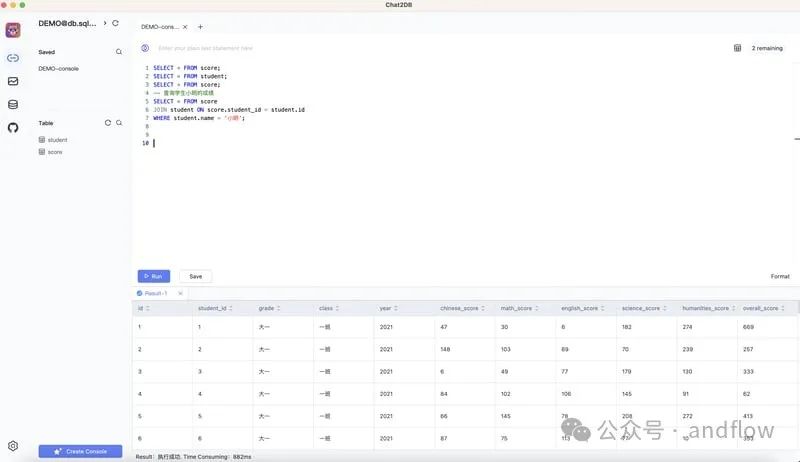The height and width of the screenshot is (462, 800).
Task: Click the AI chat icon beside input
Action: tap(145, 48)
